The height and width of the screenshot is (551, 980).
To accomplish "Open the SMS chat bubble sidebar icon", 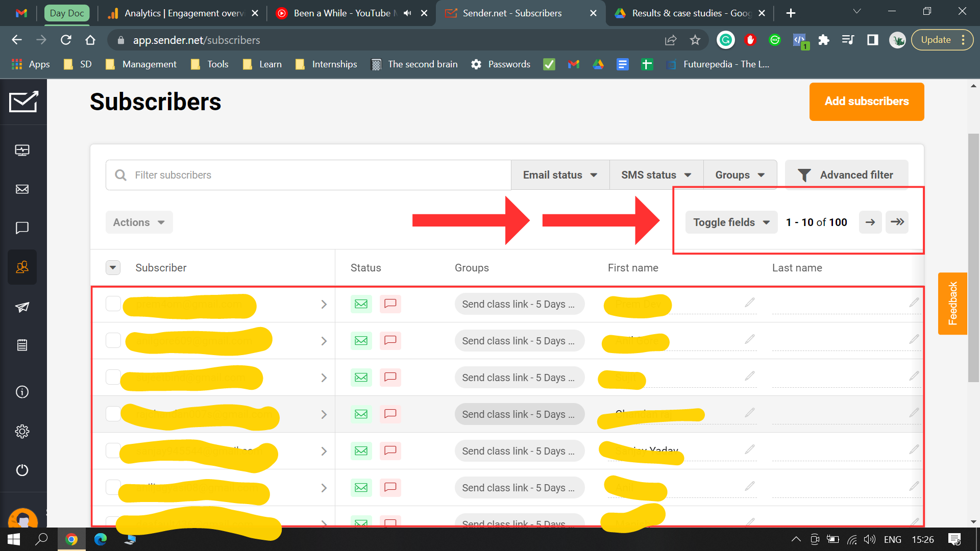I will [22, 228].
